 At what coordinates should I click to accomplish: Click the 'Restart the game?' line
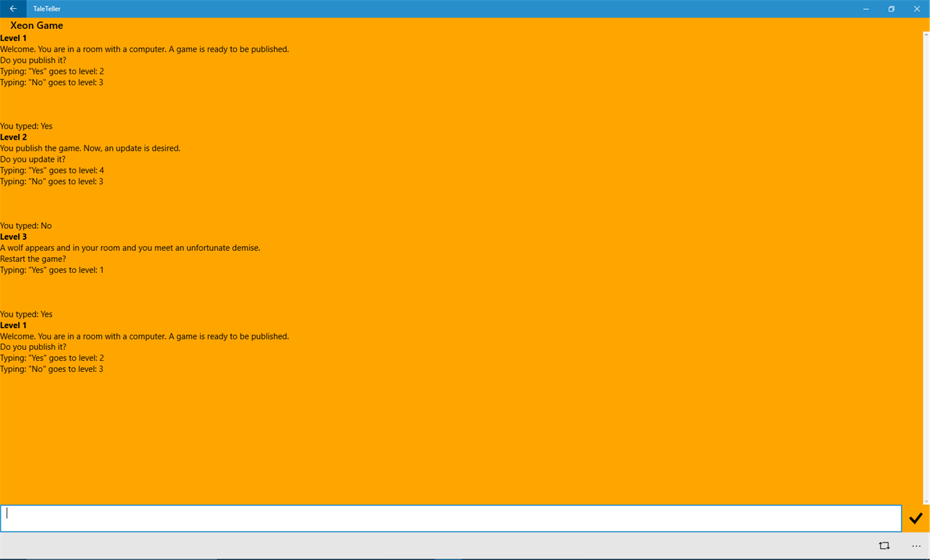(x=33, y=259)
